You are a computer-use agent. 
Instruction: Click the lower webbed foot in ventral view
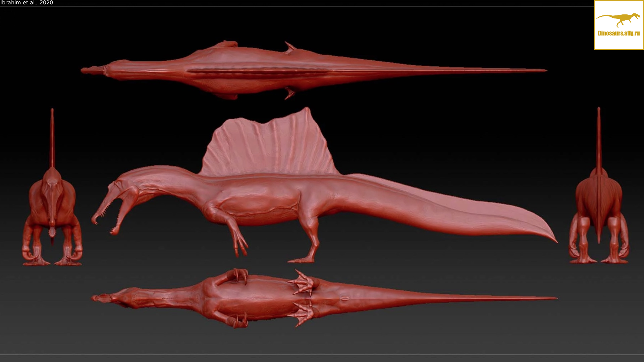pyautogui.click(x=304, y=314)
